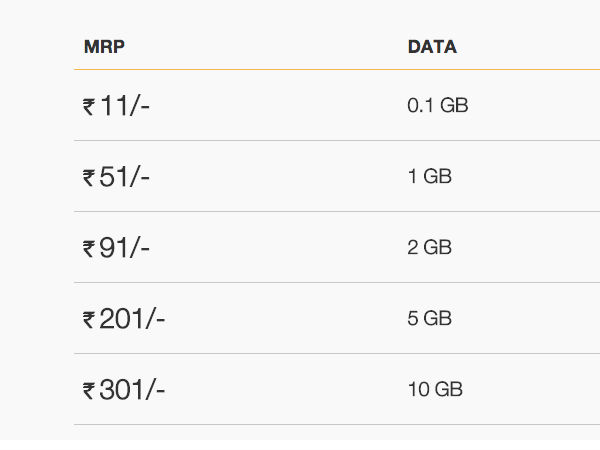The width and height of the screenshot is (600, 450).
Task: Select the ₹51/- plan price
Action: coord(116,176)
